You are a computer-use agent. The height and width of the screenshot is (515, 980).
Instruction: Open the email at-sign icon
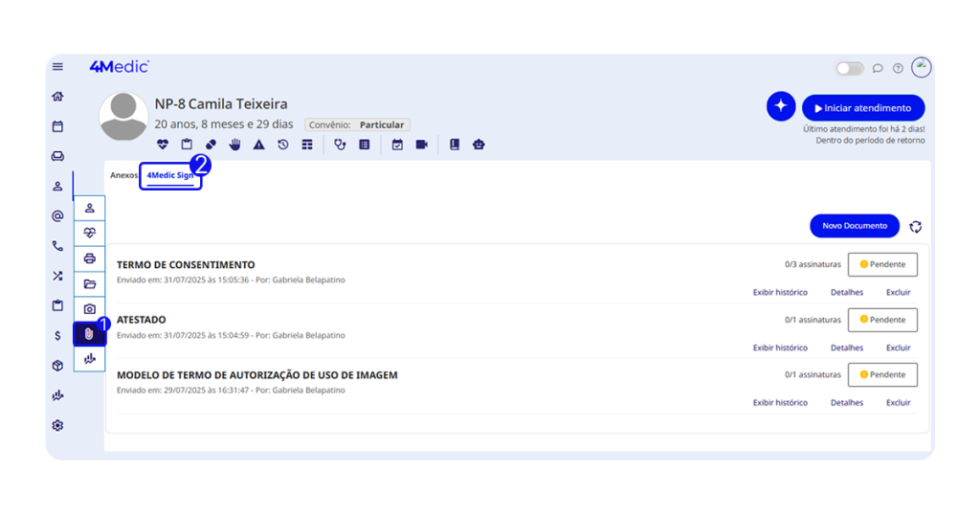click(57, 216)
